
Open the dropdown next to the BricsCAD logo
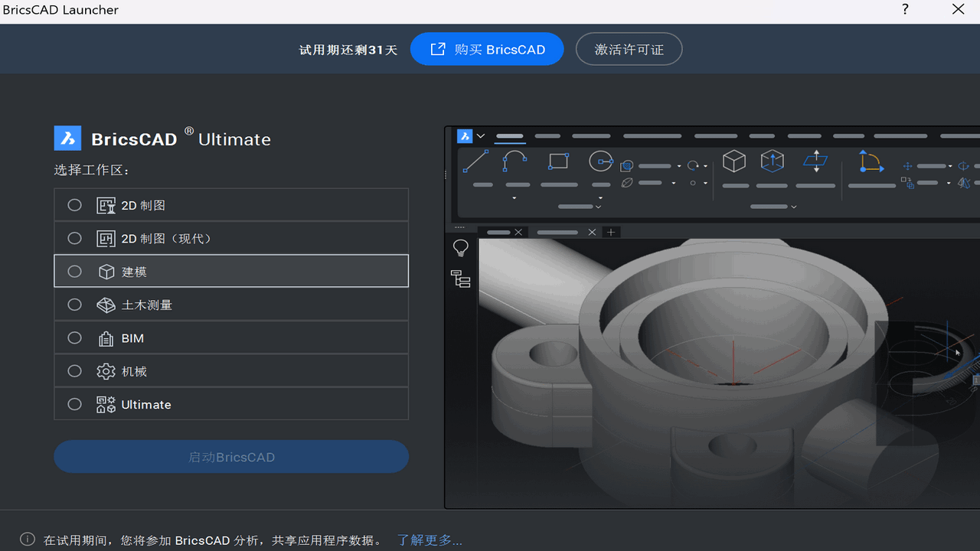[481, 136]
